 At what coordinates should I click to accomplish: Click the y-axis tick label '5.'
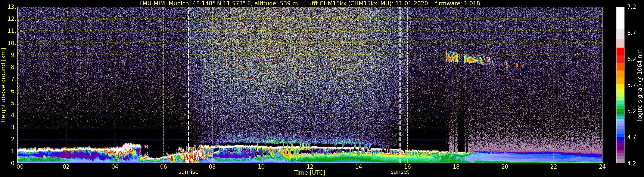click(13, 103)
